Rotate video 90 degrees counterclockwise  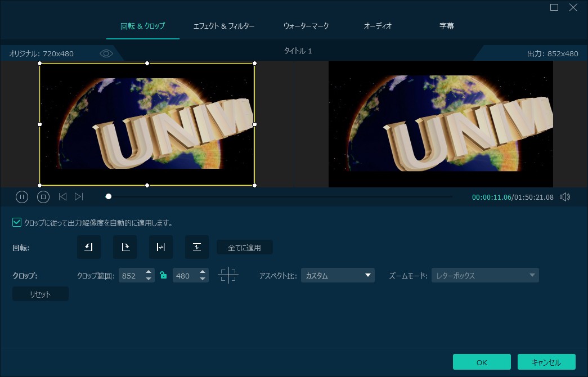(89, 247)
